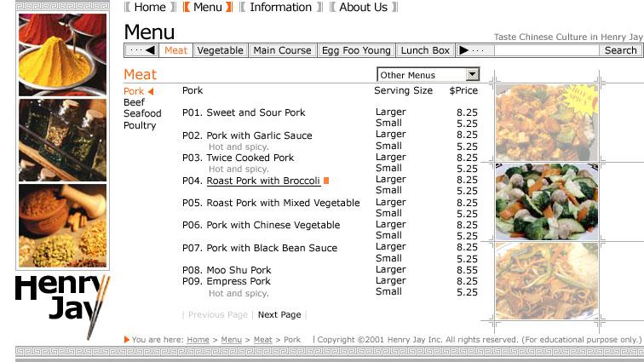
Task: Open P09 Empress Pork
Action: coord(227,281)
